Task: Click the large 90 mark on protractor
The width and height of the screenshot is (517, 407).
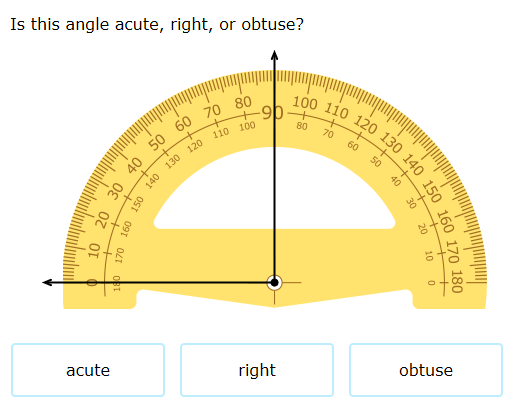Action: 272,113
